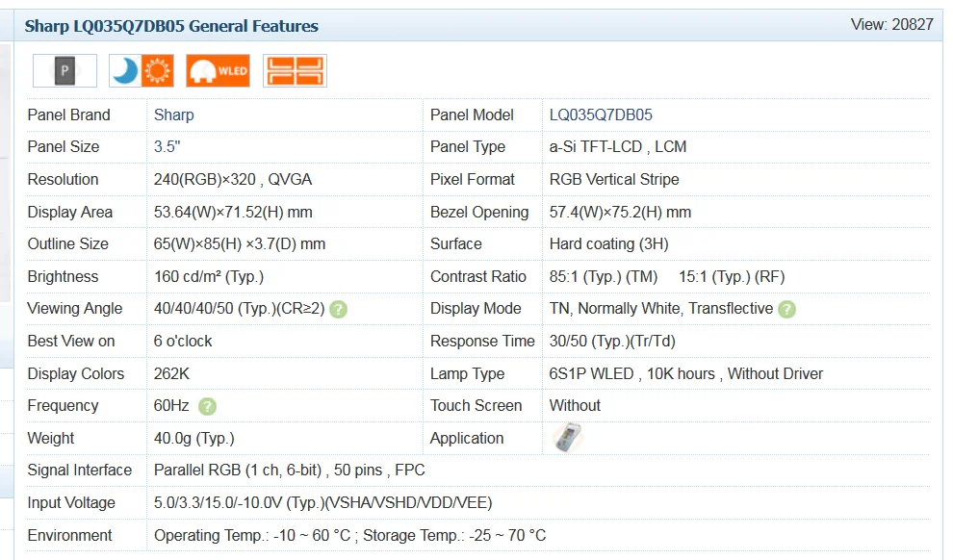Open the Sharp brand link
The height and width of the screenshot is (560, 953).
coord(174,115)
